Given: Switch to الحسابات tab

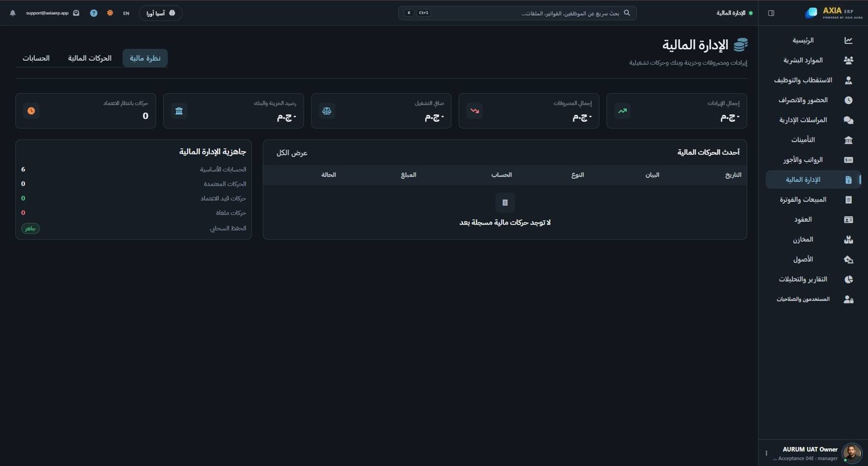Looking at the screenshot, I should pyautogui.click(x=36, y=58).
